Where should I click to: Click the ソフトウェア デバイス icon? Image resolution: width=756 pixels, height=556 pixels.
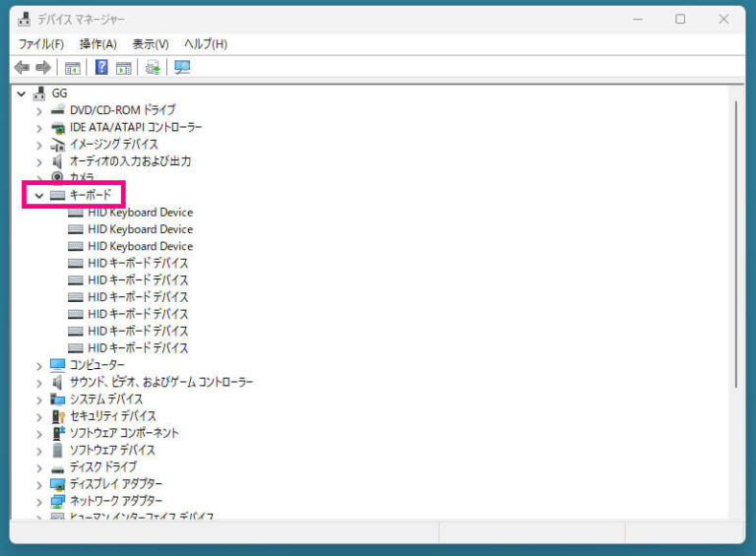57,450
